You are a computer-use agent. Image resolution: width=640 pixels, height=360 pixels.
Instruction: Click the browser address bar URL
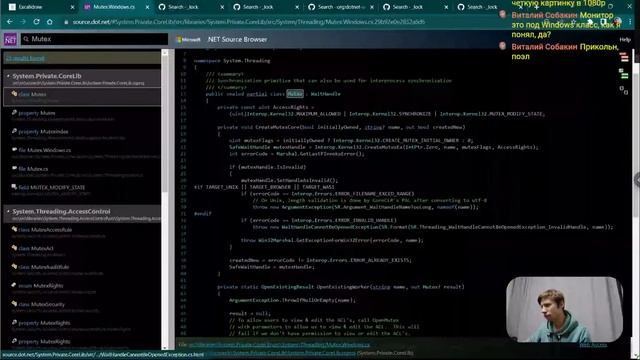point(249,22)
